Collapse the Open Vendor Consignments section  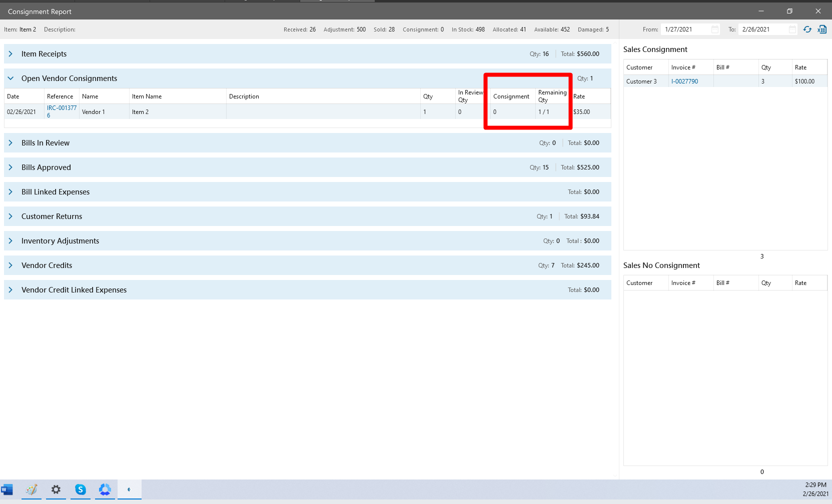point(11,78)
